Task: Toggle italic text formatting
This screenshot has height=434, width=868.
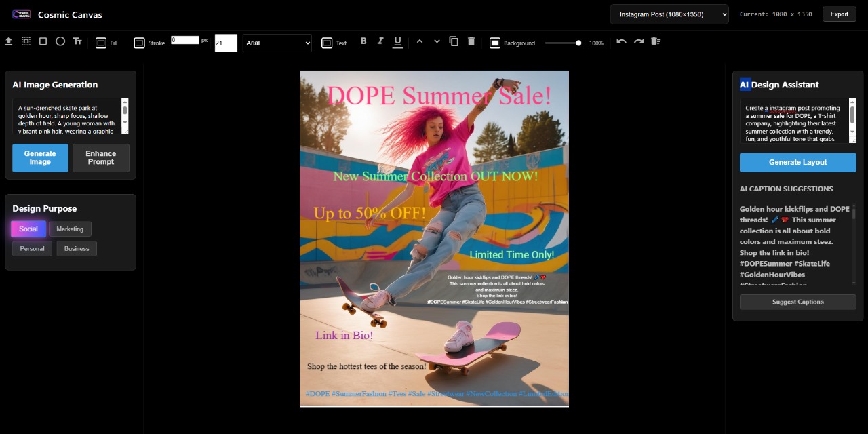Action: point(380,41)
